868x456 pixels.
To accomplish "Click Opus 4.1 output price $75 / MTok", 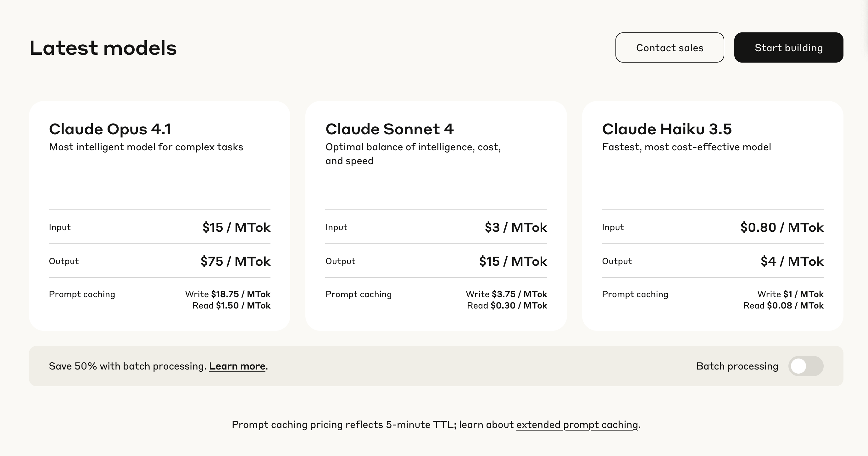I will tap(236, 262).
